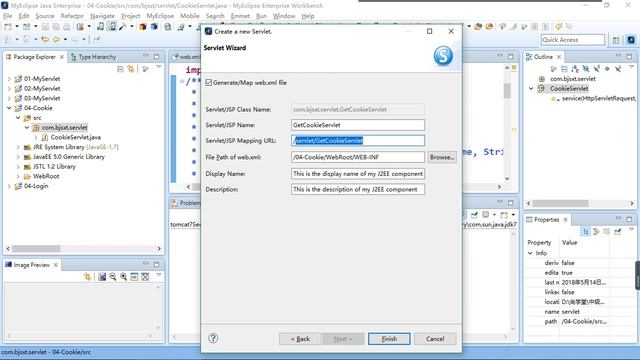Viewport: 640px width, 360px height.
Task: Open the Source menu
Action: (x=45, y=16)
